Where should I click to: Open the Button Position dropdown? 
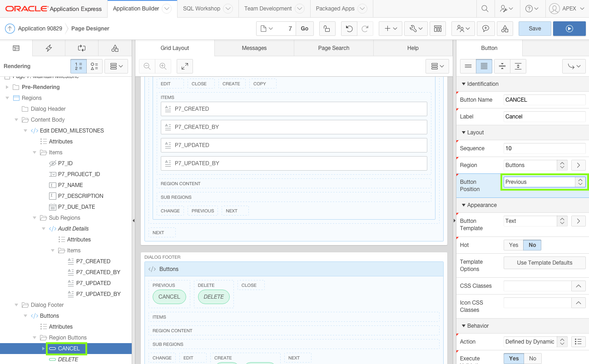click(579, 182)
